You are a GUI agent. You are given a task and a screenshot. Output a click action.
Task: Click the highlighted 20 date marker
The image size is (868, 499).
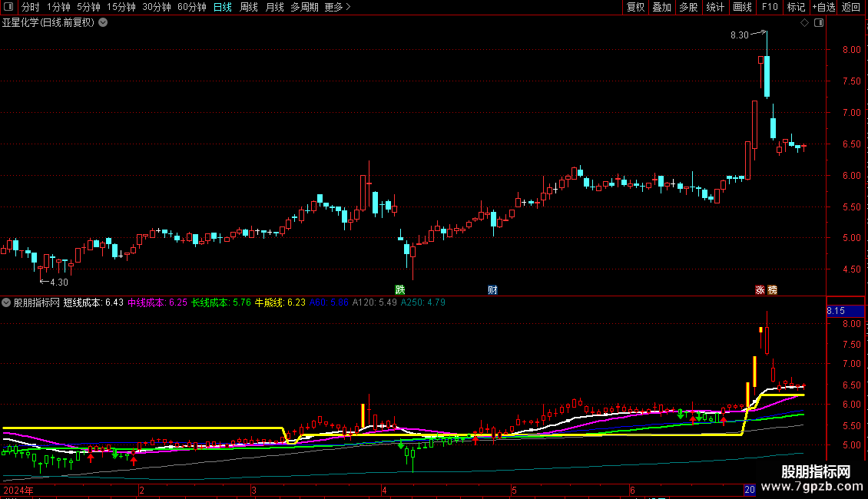(x=750, y=490)
